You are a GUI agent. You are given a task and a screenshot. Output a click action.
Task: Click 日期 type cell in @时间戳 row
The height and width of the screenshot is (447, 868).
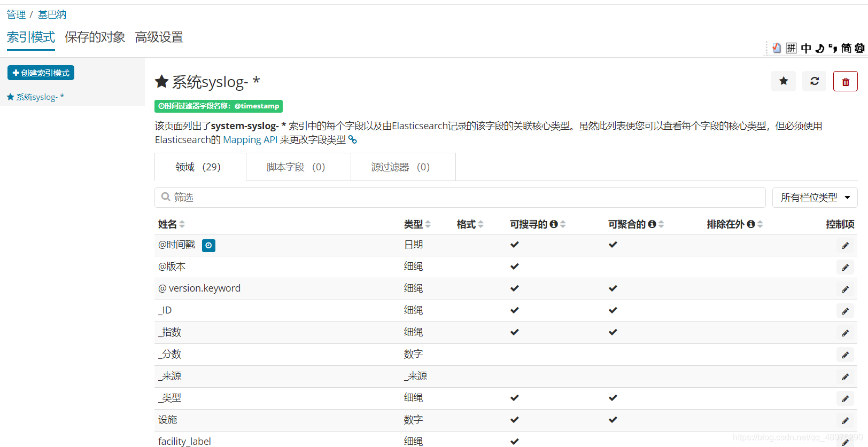(x=413, y=245)
